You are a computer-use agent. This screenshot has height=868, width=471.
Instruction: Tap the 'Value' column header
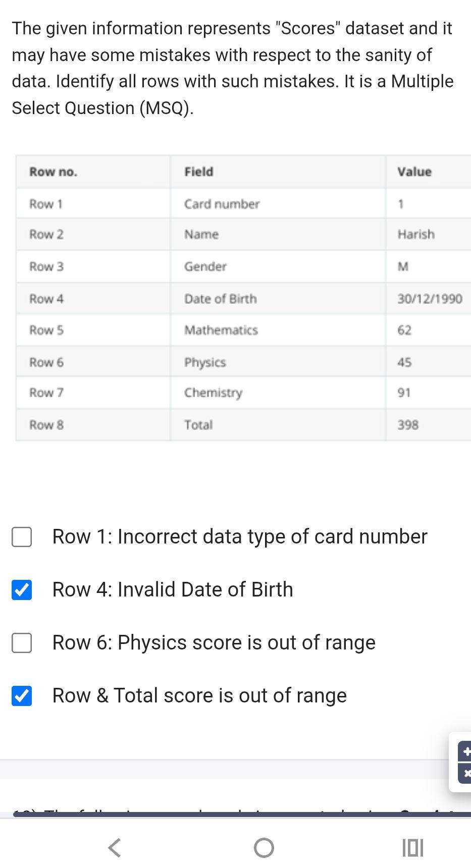point(414,172)
